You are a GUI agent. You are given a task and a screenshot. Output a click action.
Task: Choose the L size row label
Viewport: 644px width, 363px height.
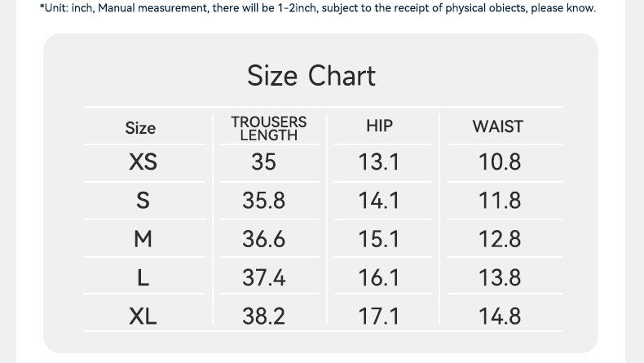[143, 278]
